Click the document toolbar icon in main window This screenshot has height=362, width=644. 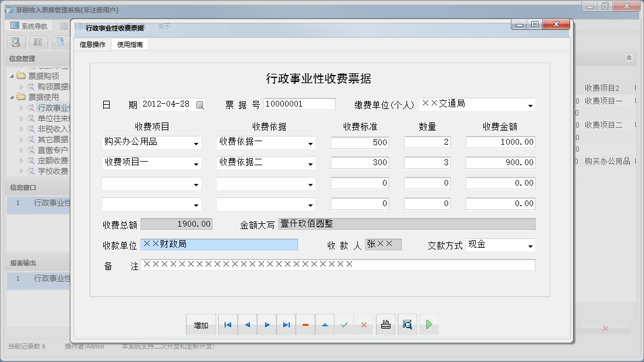[60, 42]
